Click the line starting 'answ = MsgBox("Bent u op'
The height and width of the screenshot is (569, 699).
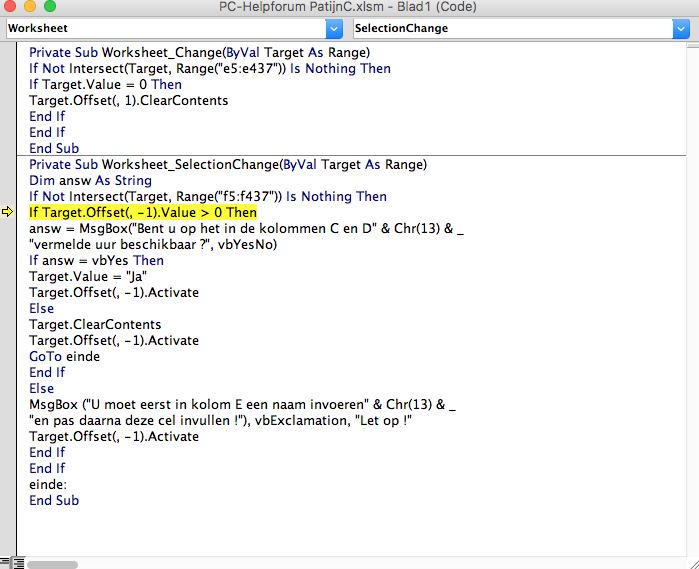click(246, 229)
